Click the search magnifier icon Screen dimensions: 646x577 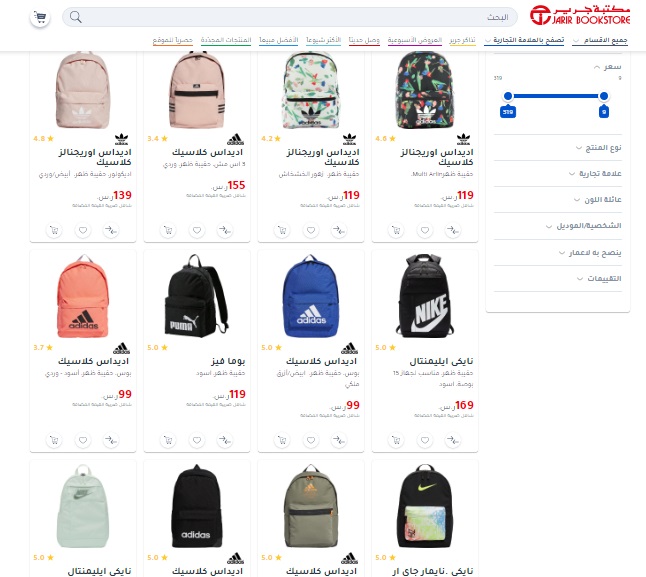point(76,17)
